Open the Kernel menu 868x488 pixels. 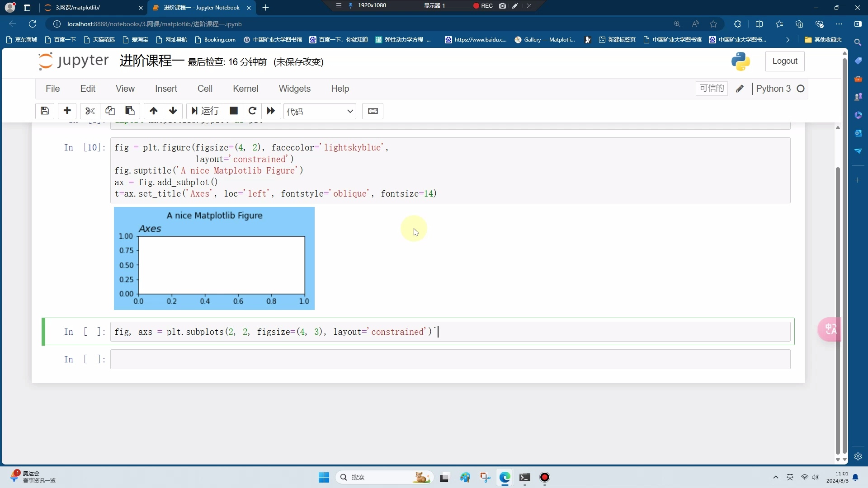(245, 89)
